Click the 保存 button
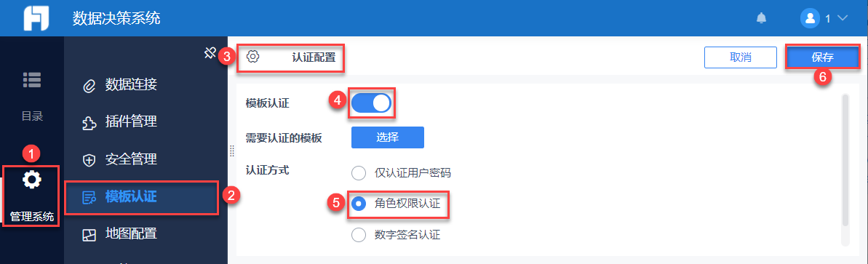 tap(823, 57)
